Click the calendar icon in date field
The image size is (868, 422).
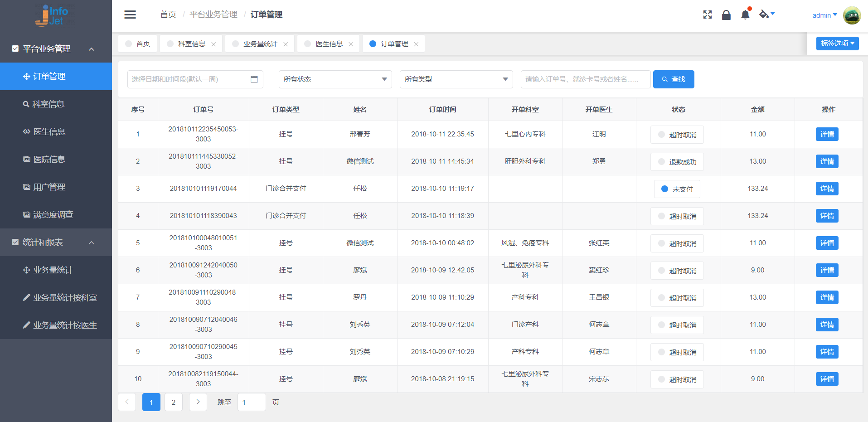254,79
